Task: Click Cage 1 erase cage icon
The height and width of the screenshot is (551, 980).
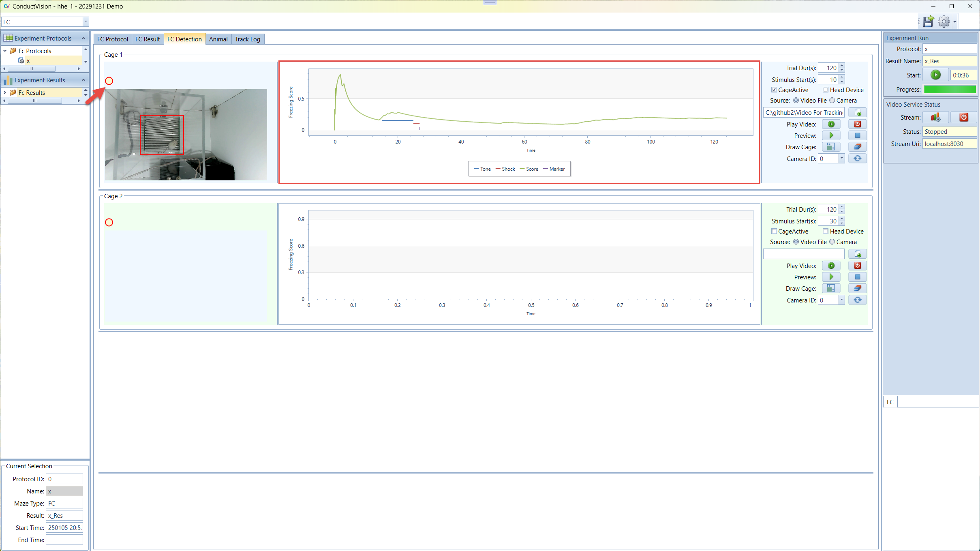Action: pos(857,147)
